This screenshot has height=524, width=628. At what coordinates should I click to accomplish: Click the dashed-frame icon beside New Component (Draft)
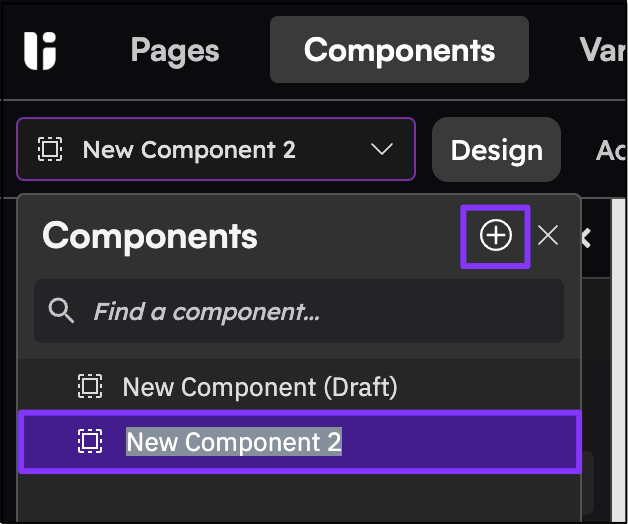(x=90, y=386)
